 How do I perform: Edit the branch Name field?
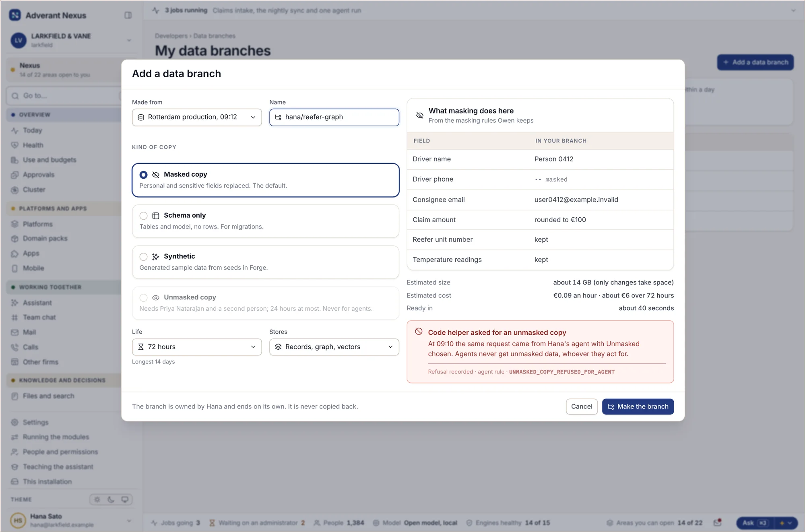[334, 117]
